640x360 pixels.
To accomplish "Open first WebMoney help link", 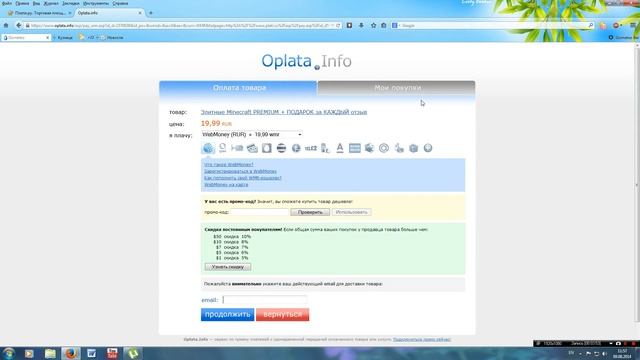I will click(x=229, y=164).
